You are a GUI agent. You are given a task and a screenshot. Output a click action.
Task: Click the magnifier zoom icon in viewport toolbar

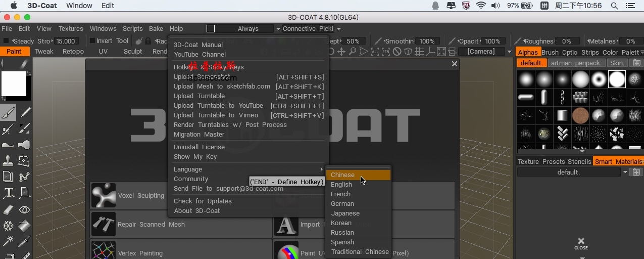tap(353, 52)
